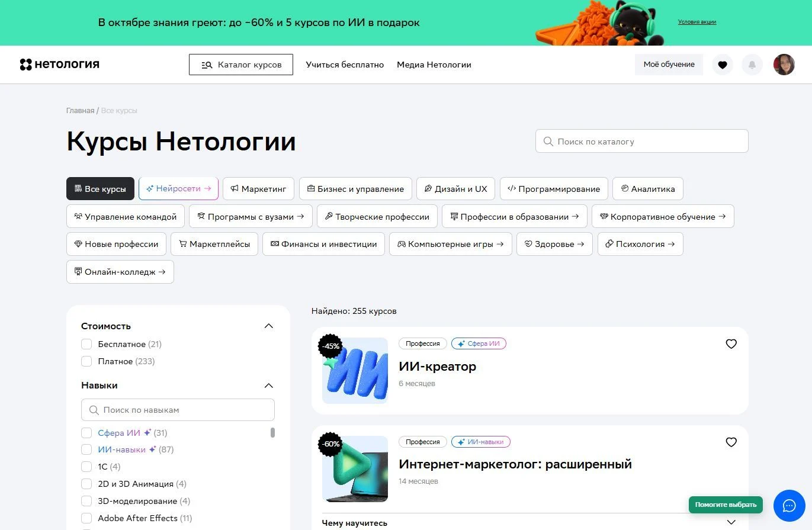The width and height of the screenshot is (812, 530).
Task: Click the magnifier icon in catalog search
Action: pos(548,142)
